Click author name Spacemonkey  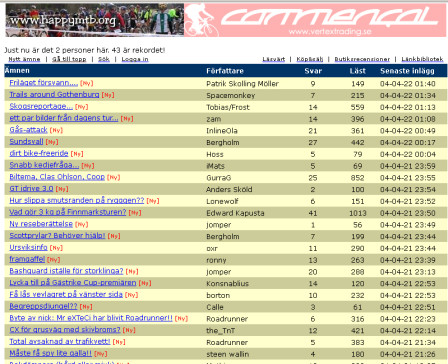point(231,95)
